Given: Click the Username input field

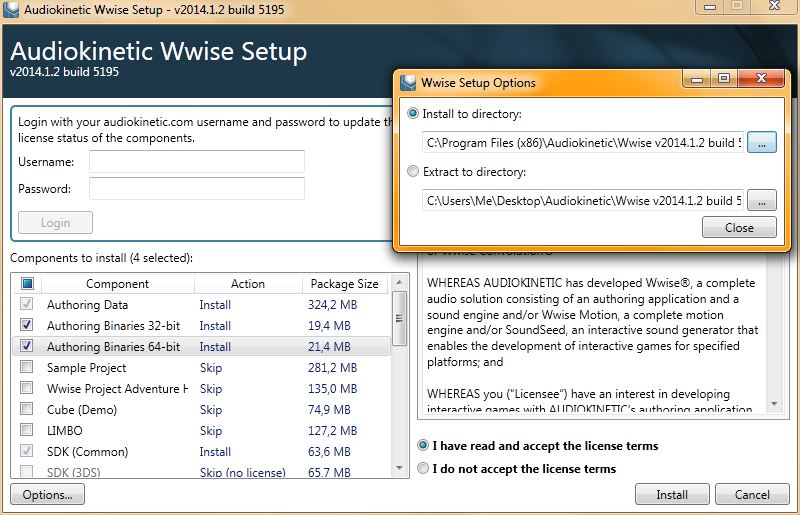Looking at the screenshot, I should click(197, 162).
